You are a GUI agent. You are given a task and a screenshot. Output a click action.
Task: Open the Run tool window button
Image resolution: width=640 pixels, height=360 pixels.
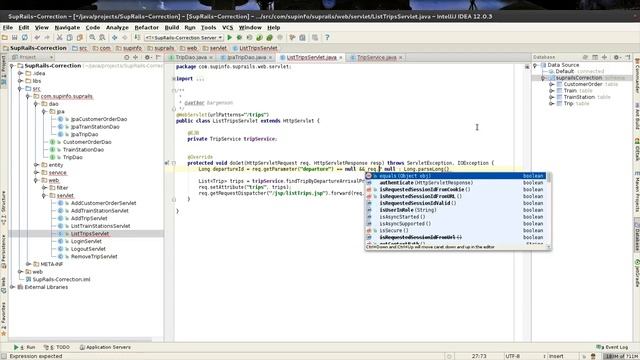tap(24, 347)
